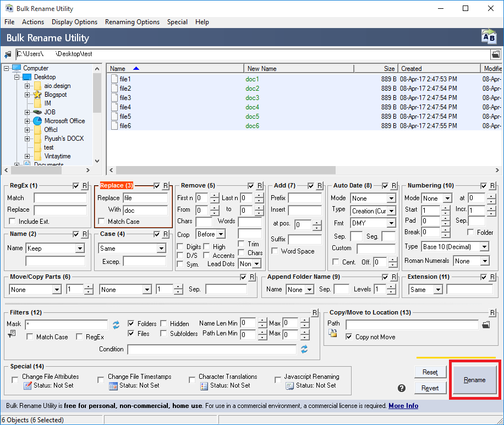Open the Special menu
The image size is (504, 425).
click(x=177, y=22)
